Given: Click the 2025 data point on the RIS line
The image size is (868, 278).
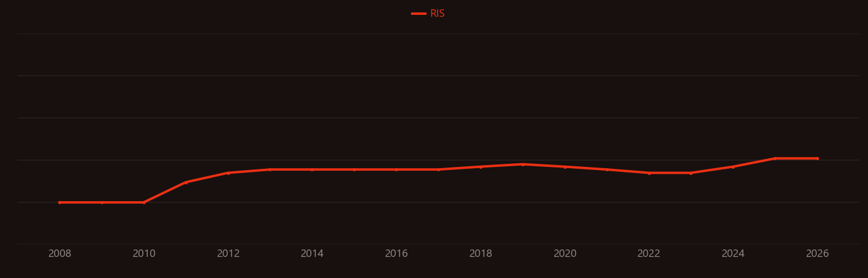Looking at the screenshot, I should point(775,158).
